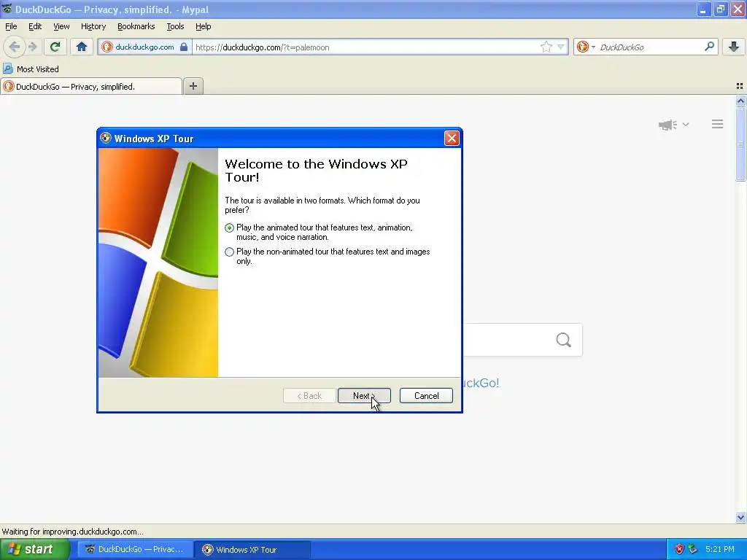Image resolution: width=747 pixels, height=560 pixels.
Task: Click Cancel in the Windows XP Tour
Action: [x=426, y=396]
